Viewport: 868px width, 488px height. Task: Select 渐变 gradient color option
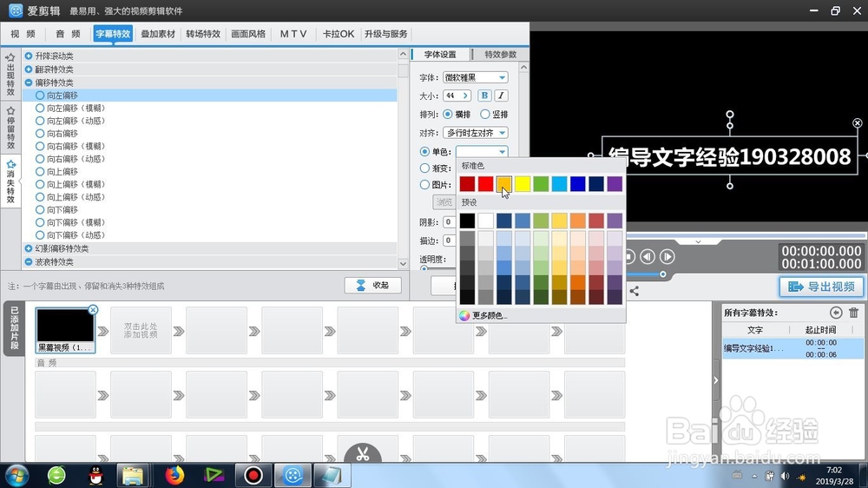coord(424,168)
